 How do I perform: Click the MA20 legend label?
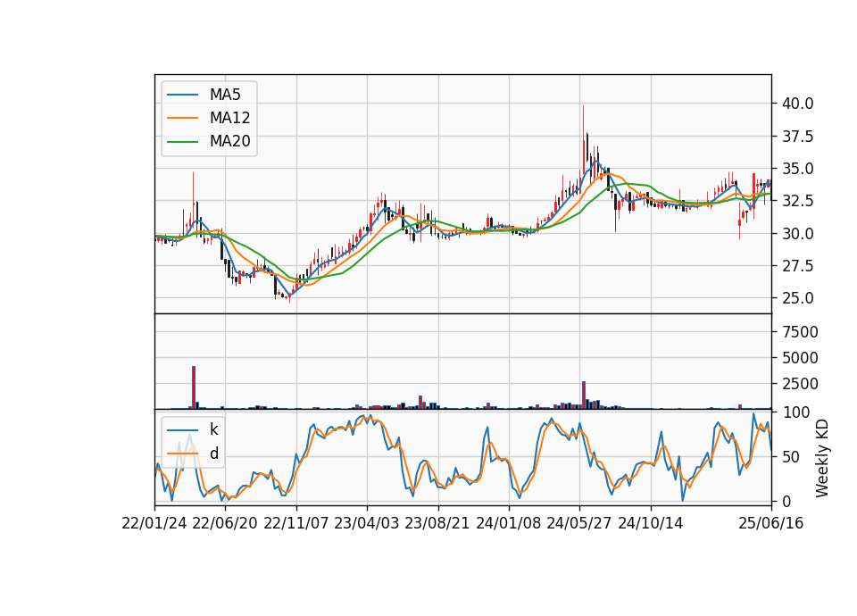[x=229, y=141]
